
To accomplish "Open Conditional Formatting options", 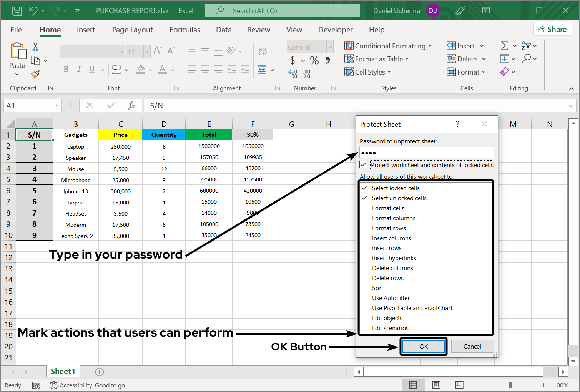I will (x=389, y=46).
